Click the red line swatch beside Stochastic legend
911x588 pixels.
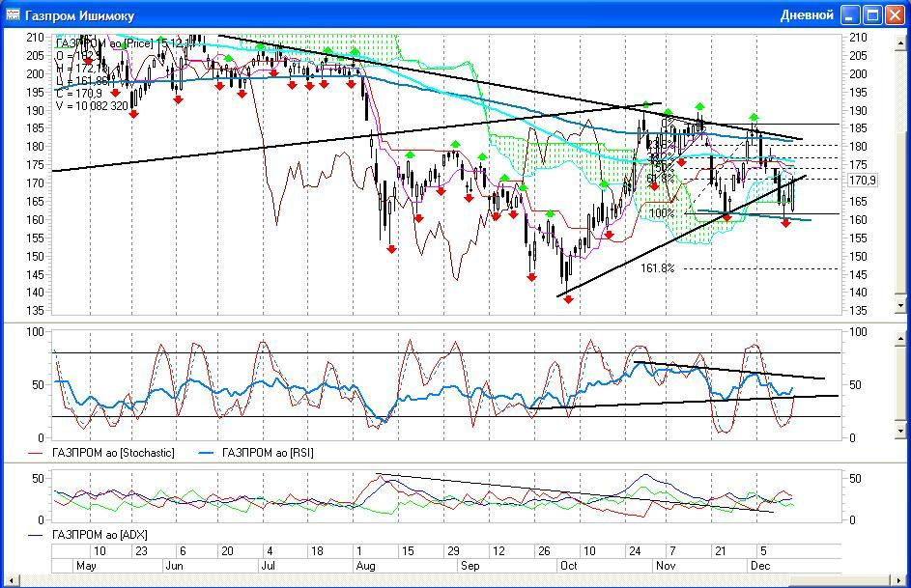tap(36, 453)
